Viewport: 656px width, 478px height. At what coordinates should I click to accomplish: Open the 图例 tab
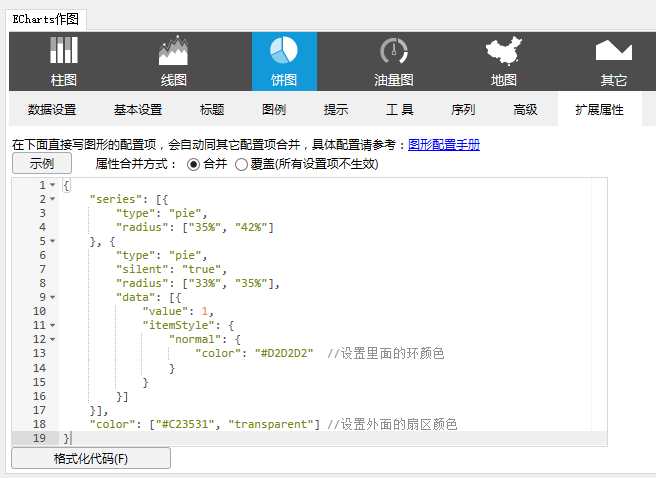[x=274, y=110]
